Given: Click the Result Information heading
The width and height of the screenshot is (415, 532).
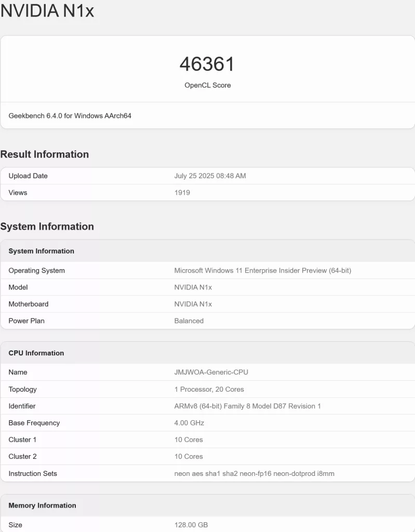Looking at the screenshot, I should tap(45, 154).
